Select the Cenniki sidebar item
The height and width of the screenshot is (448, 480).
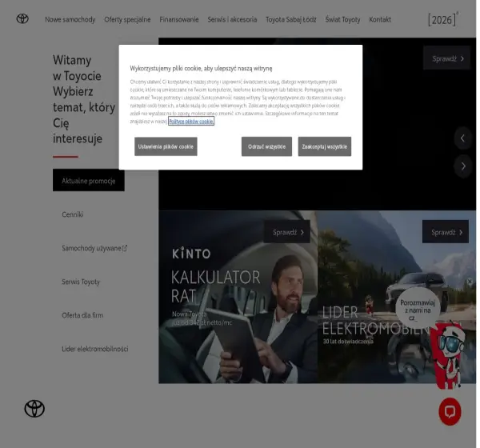73,214
